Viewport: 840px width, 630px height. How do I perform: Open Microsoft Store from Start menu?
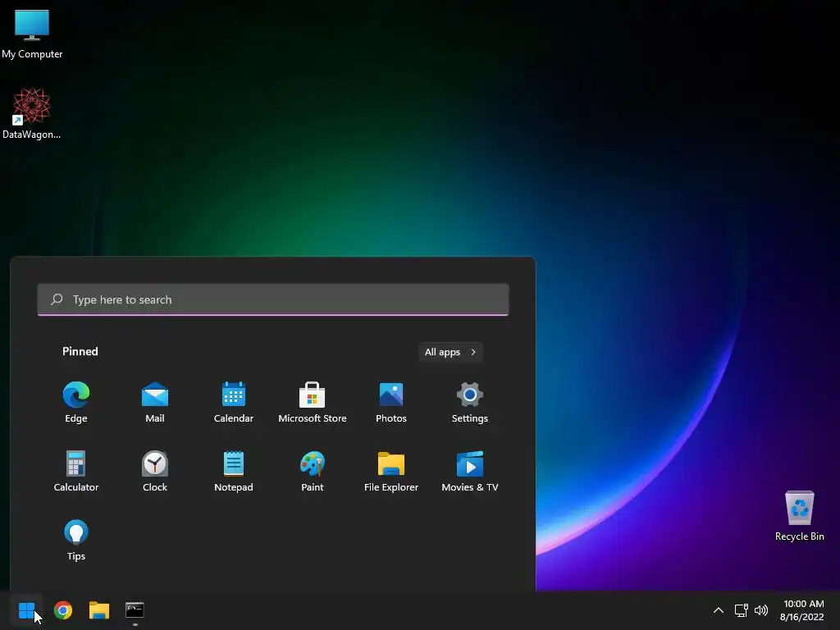coord(313,402)
